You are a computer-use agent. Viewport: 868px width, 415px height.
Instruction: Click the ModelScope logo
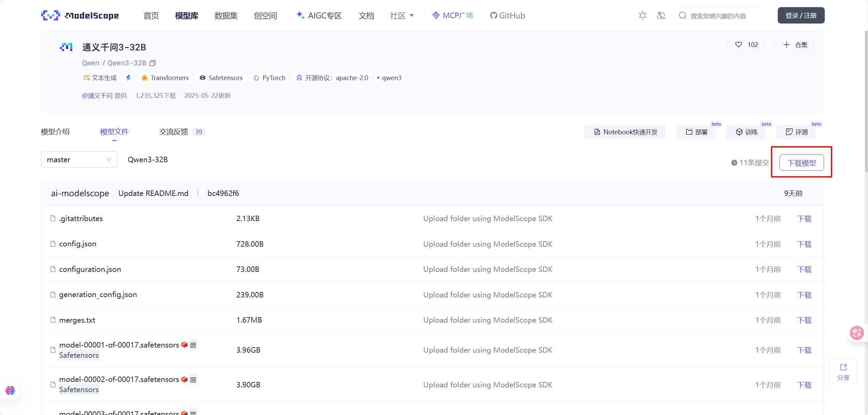click(x=80, y=15)
